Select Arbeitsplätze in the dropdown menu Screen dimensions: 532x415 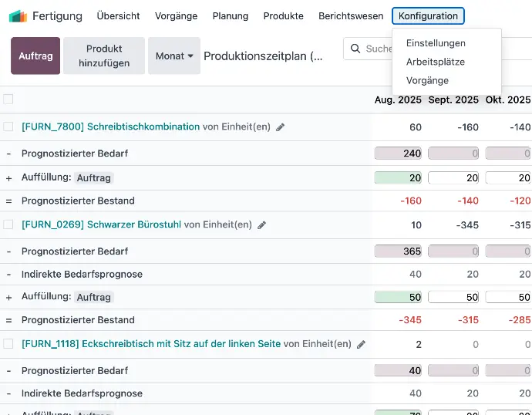[x=436, y=62]
